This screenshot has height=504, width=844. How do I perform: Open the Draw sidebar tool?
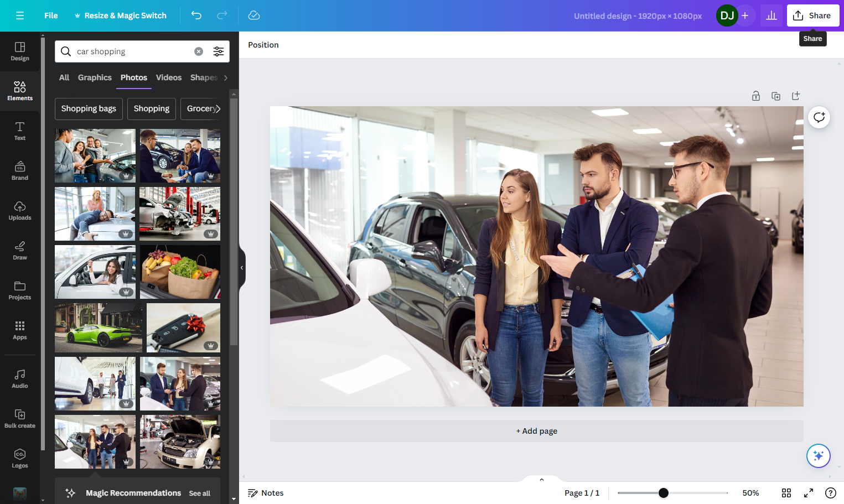coord(20,251)
